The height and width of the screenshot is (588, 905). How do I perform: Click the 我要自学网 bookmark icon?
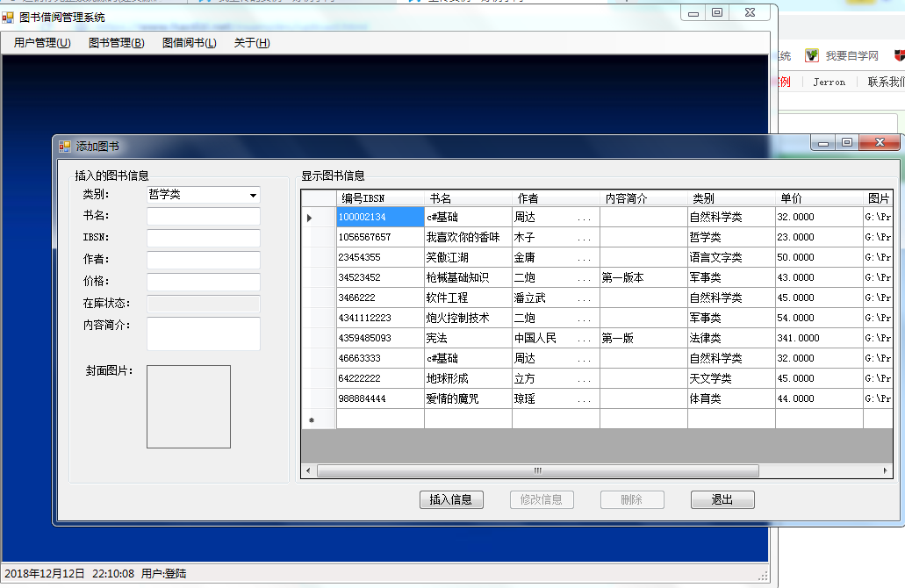click(x=812, y=55)
